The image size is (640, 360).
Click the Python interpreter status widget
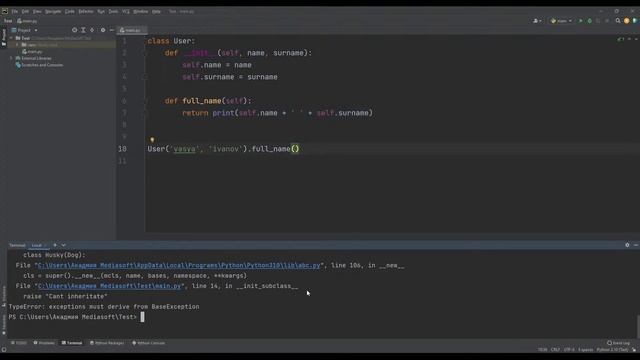(x=612, y=350)
